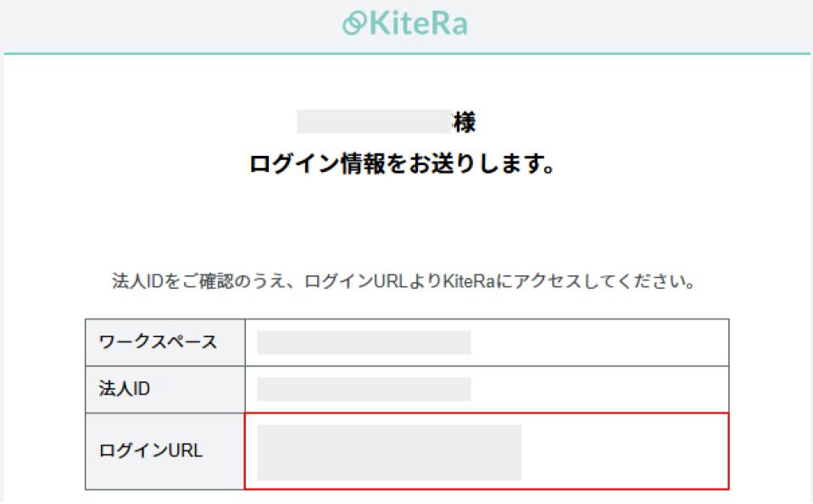Image resolution: width=813 pixels, height=504 pixels.
Task: Click the ログインURL label cell
Action: tap(151, 451)
